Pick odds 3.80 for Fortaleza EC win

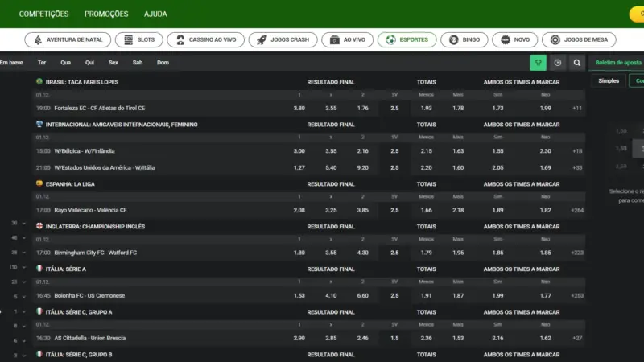tap(299, 108)
